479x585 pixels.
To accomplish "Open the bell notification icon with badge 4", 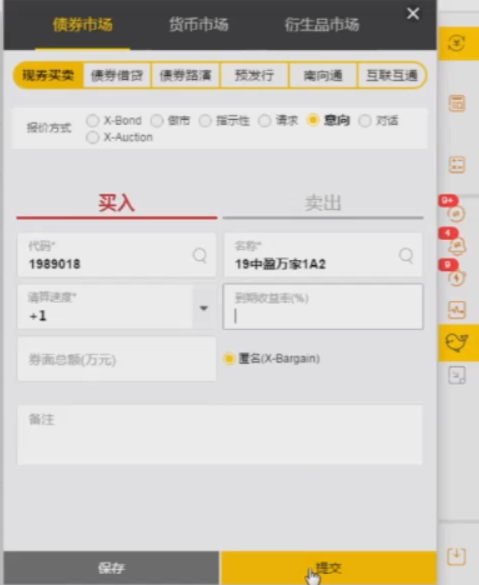I will pos(457,245).
